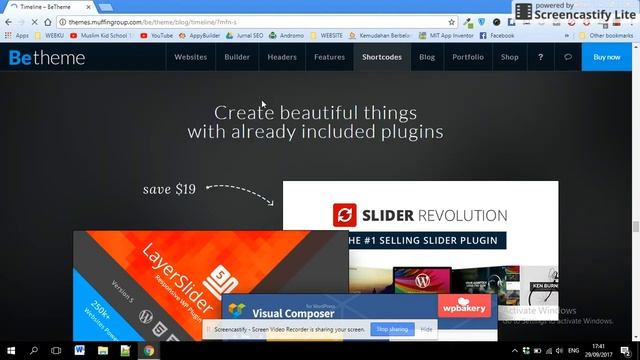Open the Facebook bookmark

[497, 36]
